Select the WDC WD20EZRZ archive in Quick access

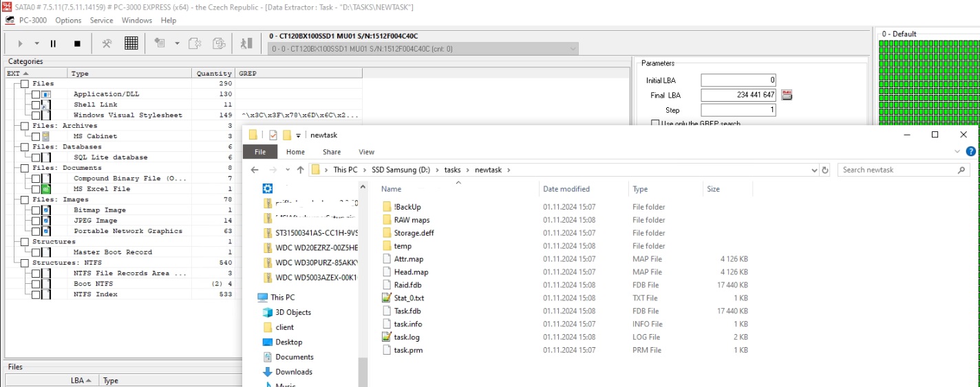(x=311, y=247)
